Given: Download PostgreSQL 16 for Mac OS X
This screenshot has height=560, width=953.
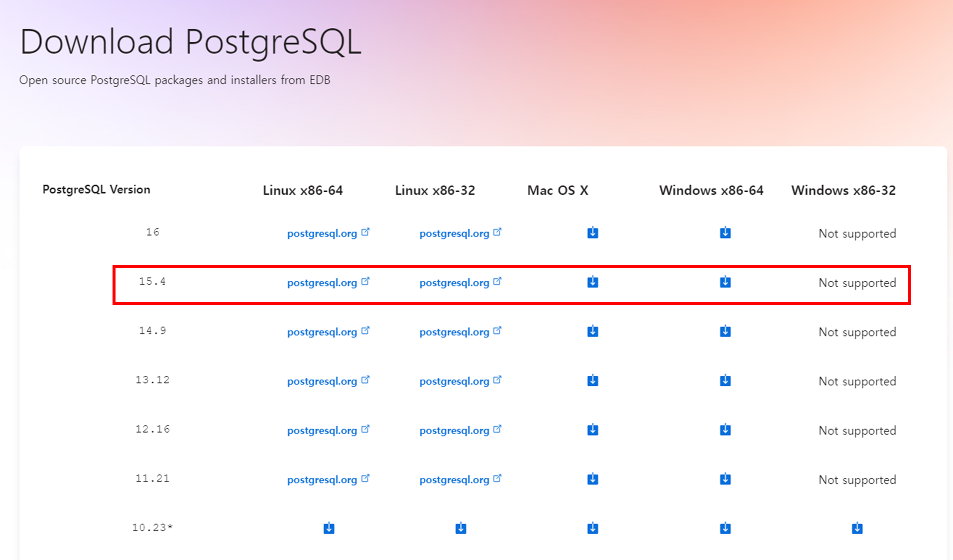Looking at the screenshot, I should [x=593, y=232].
